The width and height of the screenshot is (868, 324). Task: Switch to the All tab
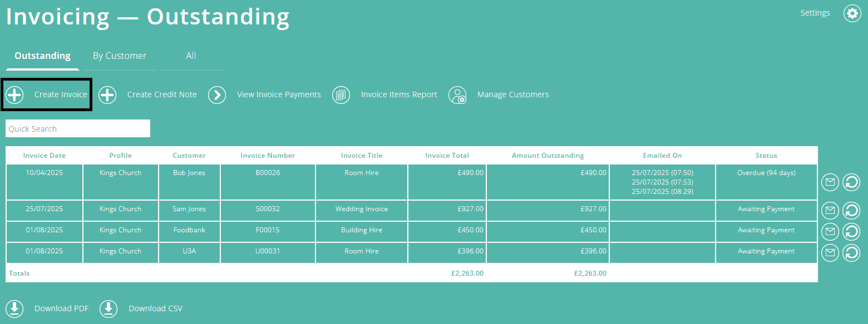191,56
